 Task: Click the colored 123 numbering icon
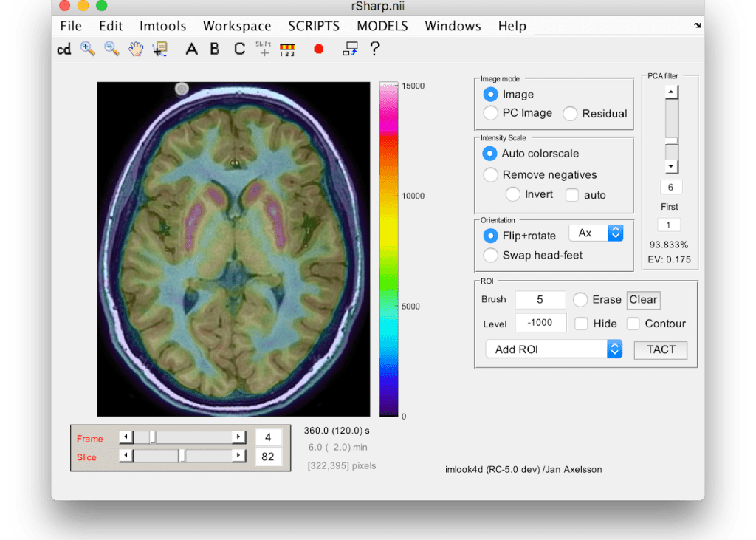[288, 49]
